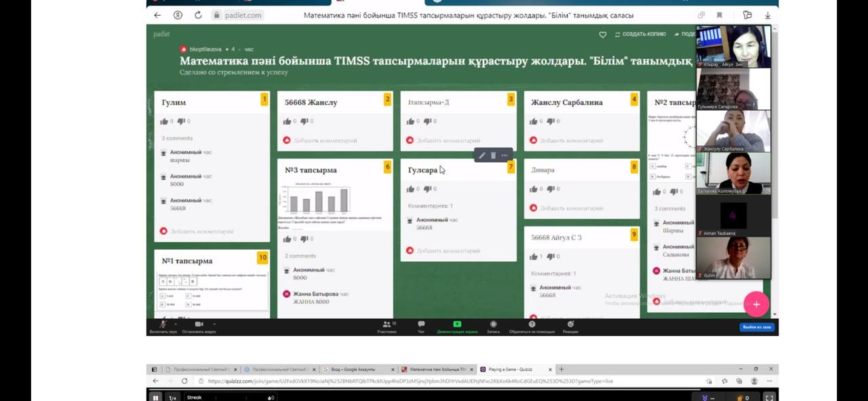
Task: Delete Гулсара post with trash icon
Action: (493, 155)
